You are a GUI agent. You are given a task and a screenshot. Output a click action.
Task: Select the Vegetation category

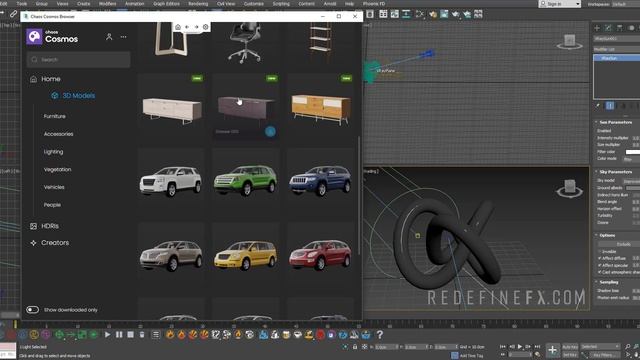[x=58, y=169]
